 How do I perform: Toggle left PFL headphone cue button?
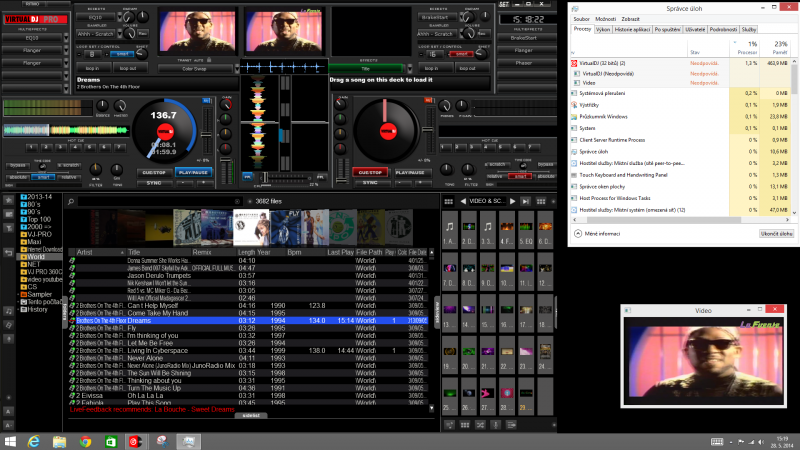pos(247,177)
